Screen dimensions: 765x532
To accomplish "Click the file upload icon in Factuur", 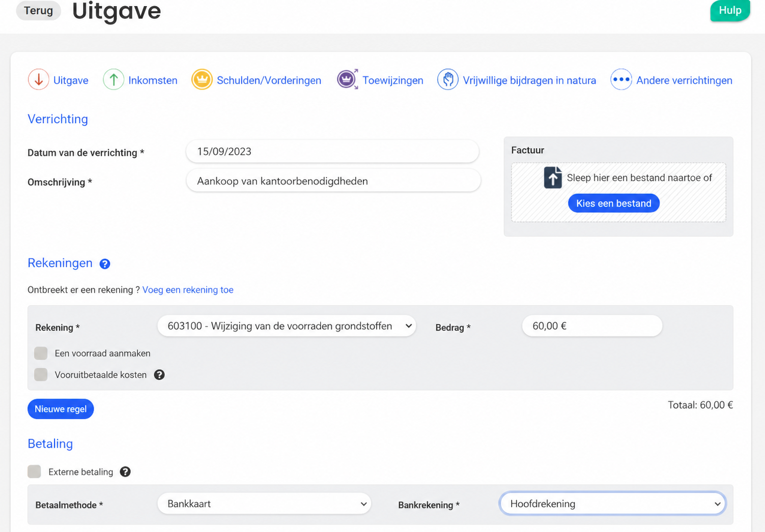I will coord(553,178).
